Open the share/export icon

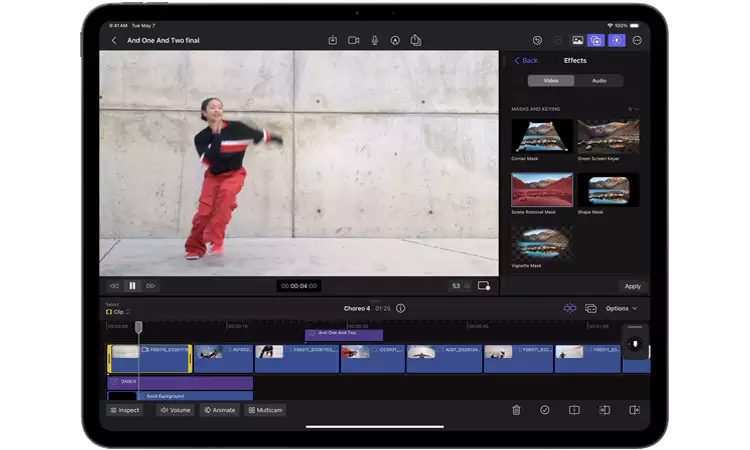(x=416, y=40)
